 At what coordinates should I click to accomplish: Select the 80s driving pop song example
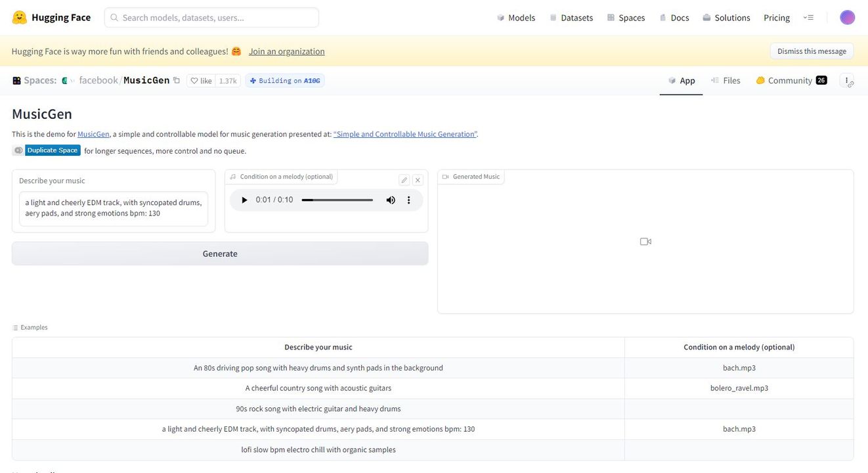pos(318,368)
